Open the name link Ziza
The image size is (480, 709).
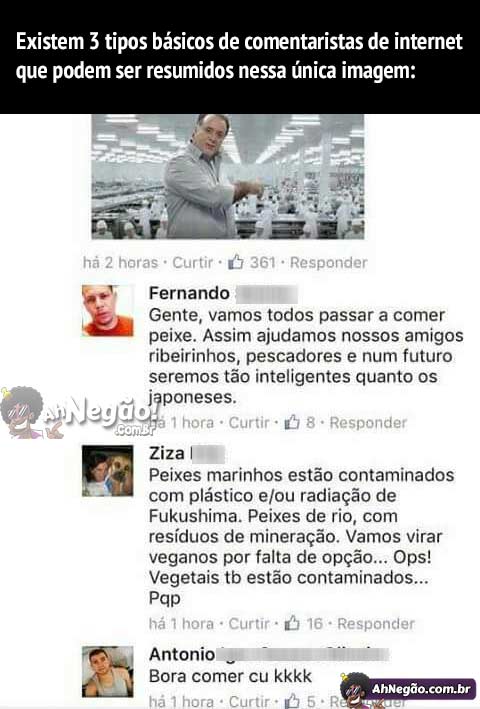[x=166, y=453]
